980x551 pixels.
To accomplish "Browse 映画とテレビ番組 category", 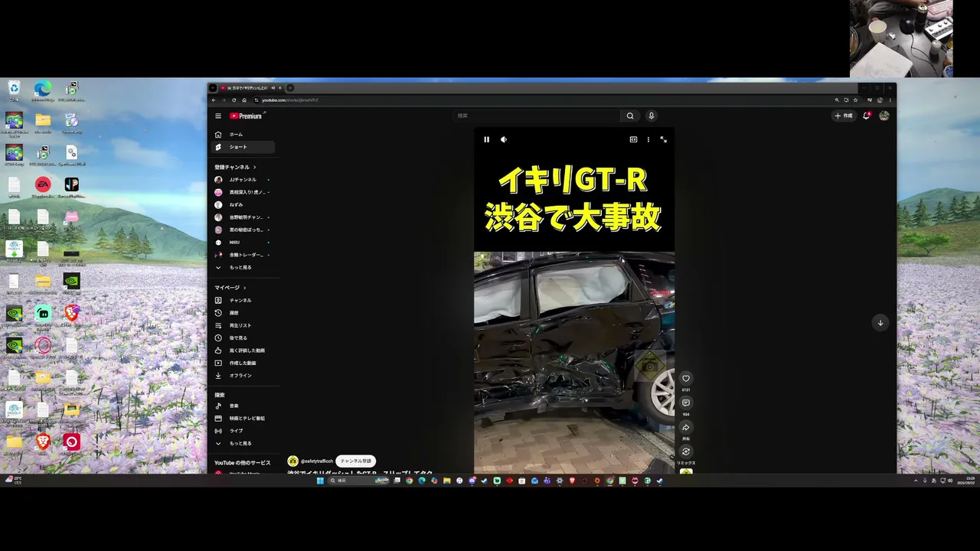I will tap(242, 419).
